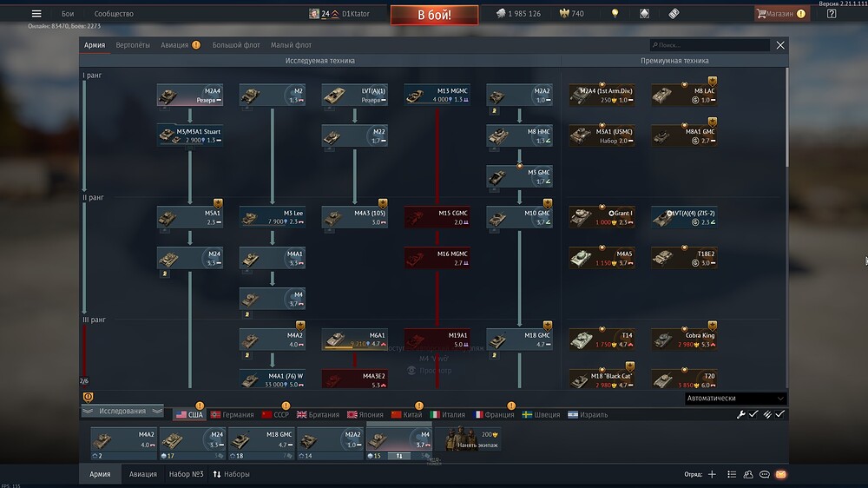Screen dimensions: 868x488
Task: Open the hamburger main menu
Action: (36, 14)
